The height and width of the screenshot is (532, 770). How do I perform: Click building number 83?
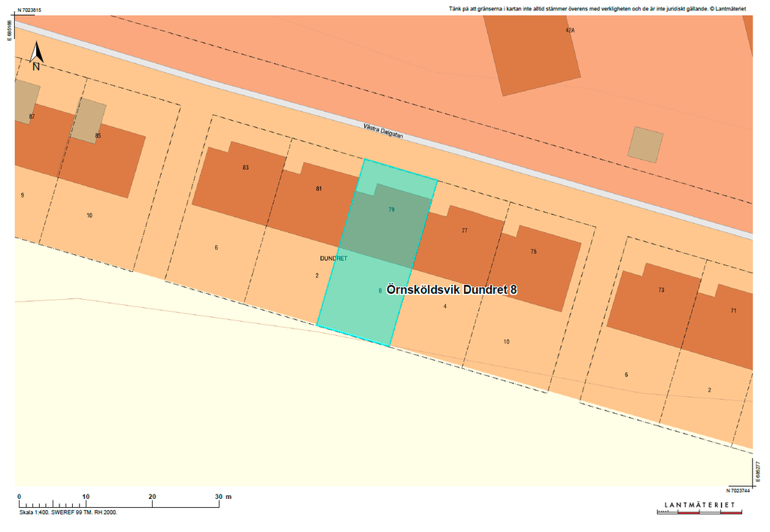(245, 168)
